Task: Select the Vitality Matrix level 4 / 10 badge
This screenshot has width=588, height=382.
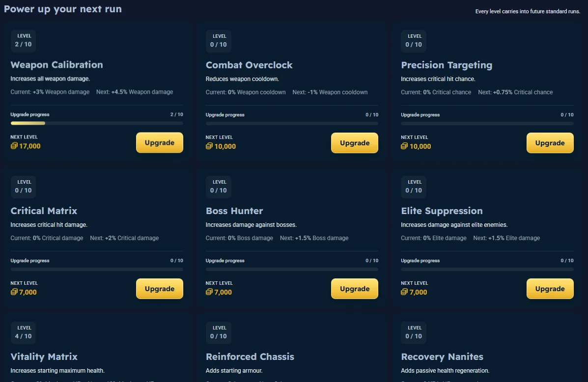Action: [23, 332]
